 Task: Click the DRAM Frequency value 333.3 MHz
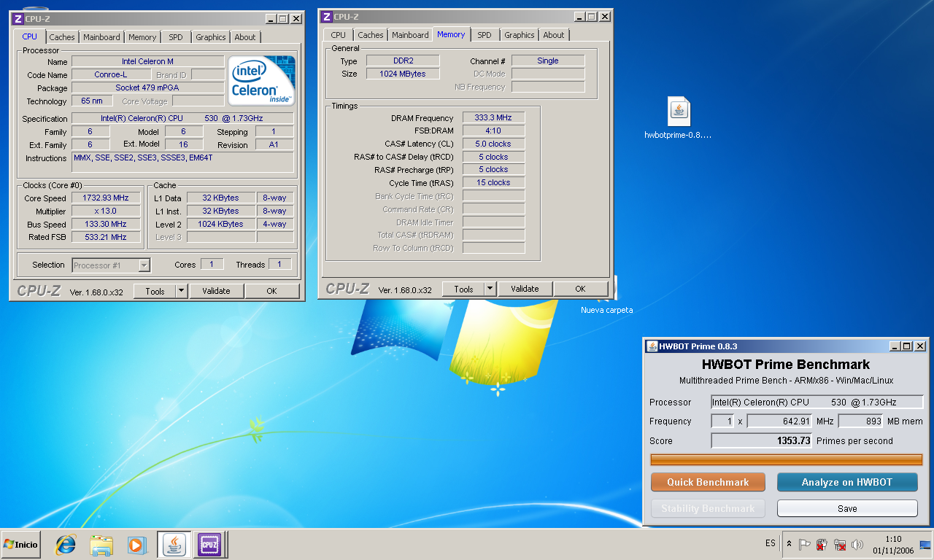click(x=493, y=118)
